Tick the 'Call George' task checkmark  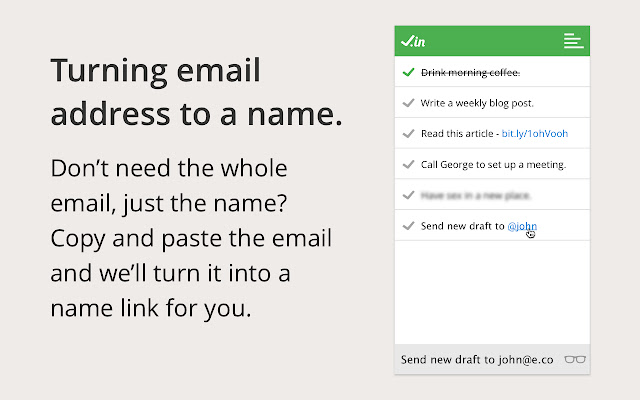[408, 164]
